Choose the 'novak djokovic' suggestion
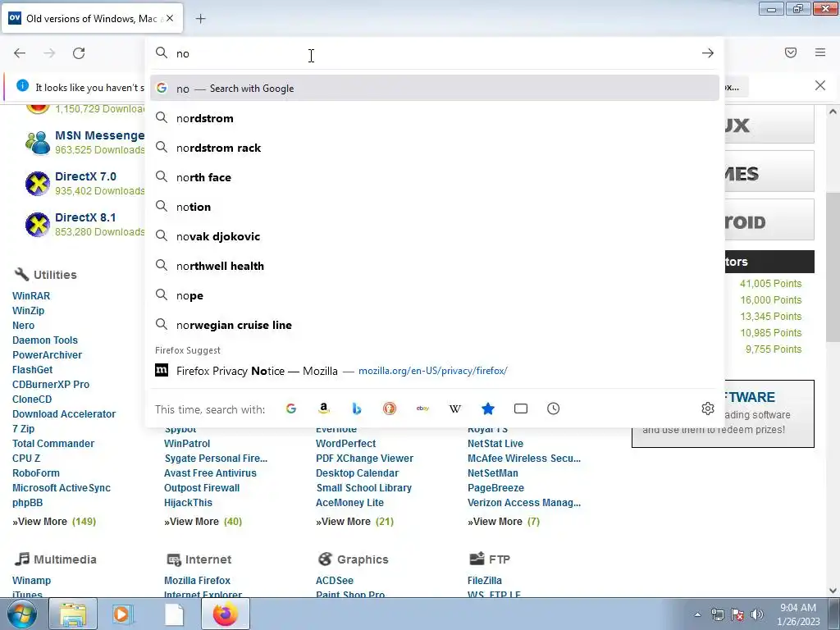Viewport: 840px width, 630px height. (x=435, y=236)
